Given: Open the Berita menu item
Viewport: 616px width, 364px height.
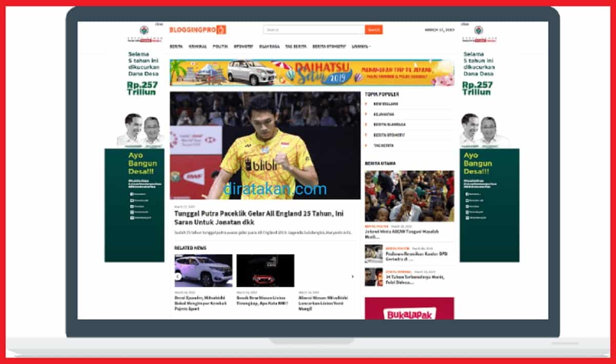Looking at the screenshot, I should (176, 46).
